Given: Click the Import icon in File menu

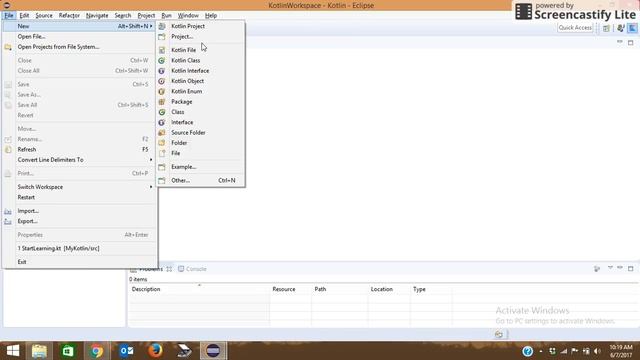Looking at the screenshot, I should [x=8, y=211].
